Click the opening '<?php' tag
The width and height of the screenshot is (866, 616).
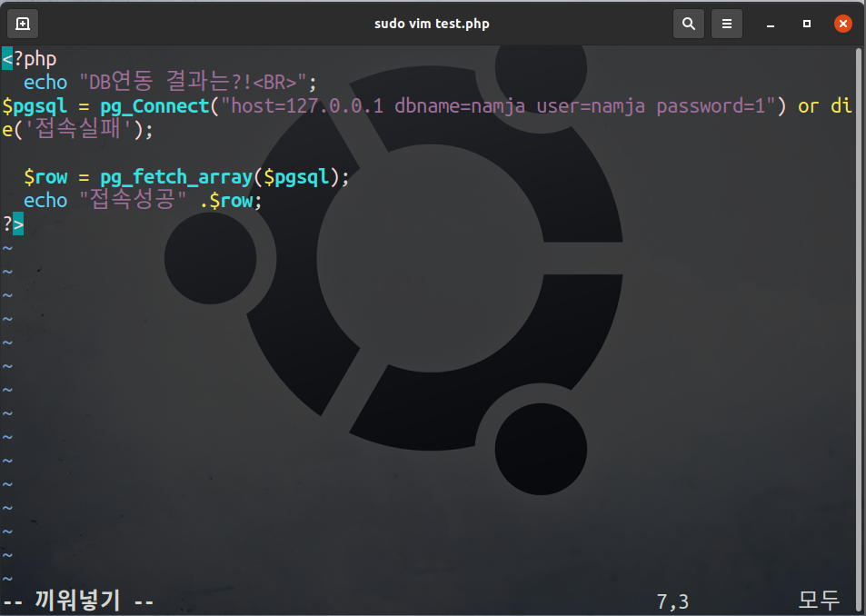click(29, 58)
